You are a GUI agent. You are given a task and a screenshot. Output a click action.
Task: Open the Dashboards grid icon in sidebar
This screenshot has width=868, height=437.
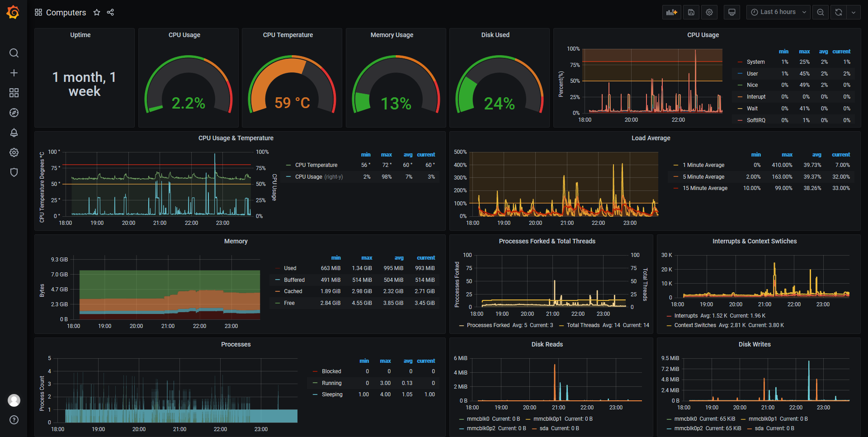coord(14,93)
